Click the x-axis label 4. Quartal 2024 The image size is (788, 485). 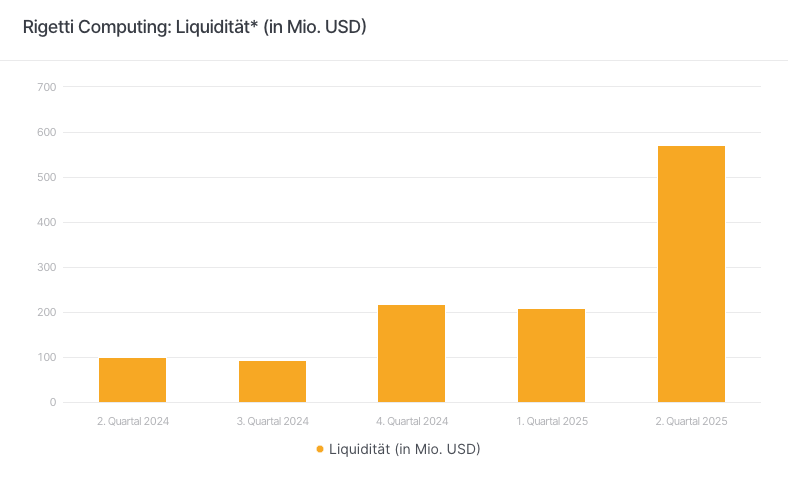coord(412,421)
